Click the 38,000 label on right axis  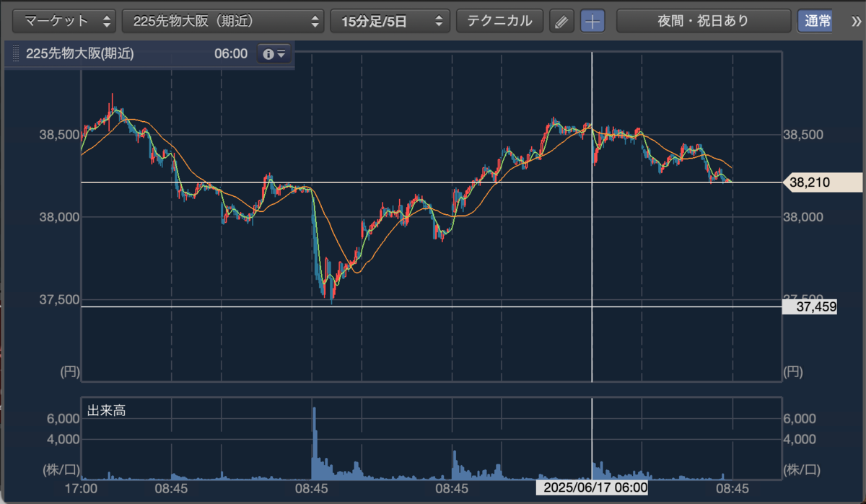(x=802, y=217)
